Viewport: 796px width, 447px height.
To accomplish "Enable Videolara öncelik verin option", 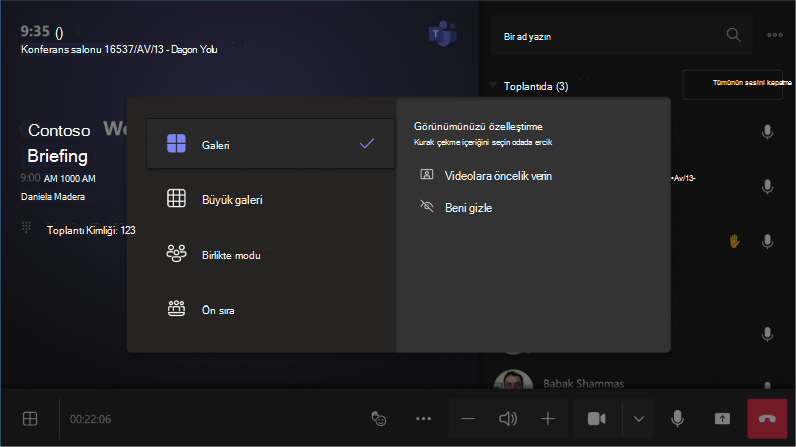I will click(x=486, y=176).
